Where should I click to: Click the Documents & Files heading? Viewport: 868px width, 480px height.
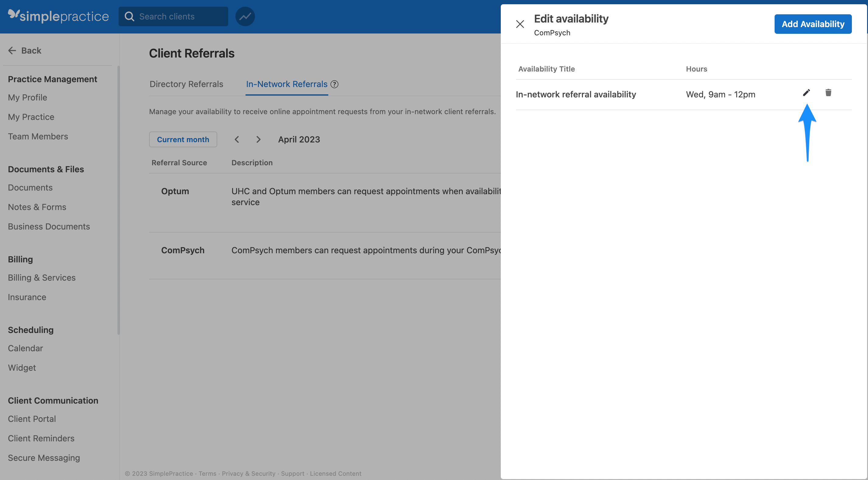46,169
